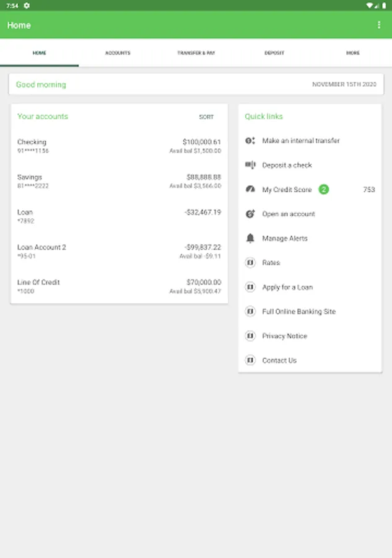Tap the icon beside Rates
The image size is (392, 558).
[250, 263]
